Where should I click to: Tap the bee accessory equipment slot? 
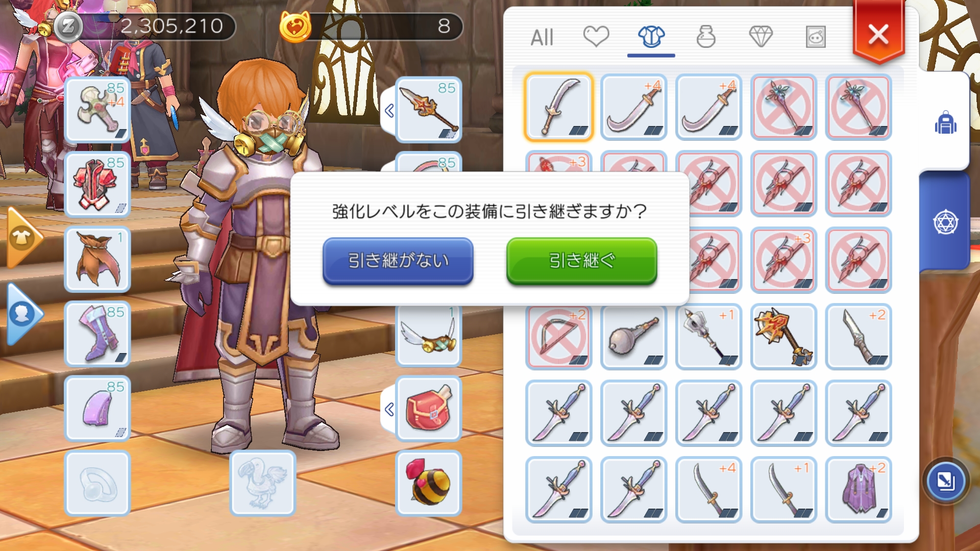point(429,483)
